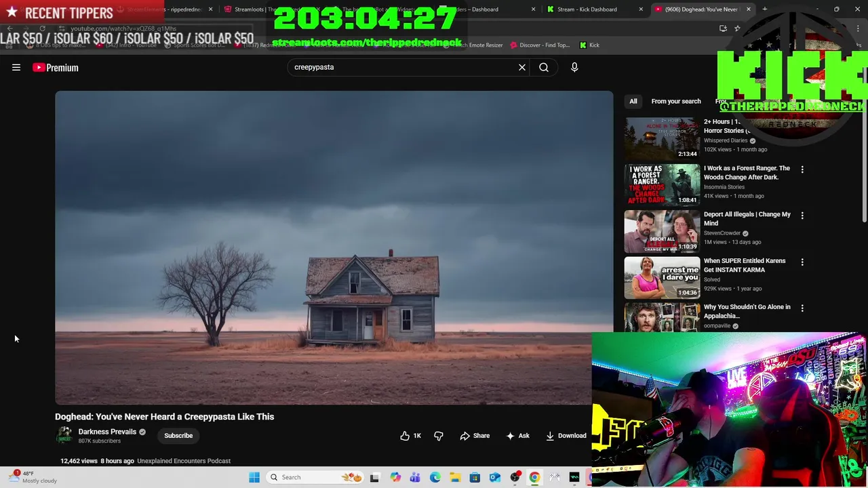The height and width of the screenshot is (488, 868).
Task: Open title 'Why You Shouldn't Go Alone in Appalachia'
Action: pos(747,311)
